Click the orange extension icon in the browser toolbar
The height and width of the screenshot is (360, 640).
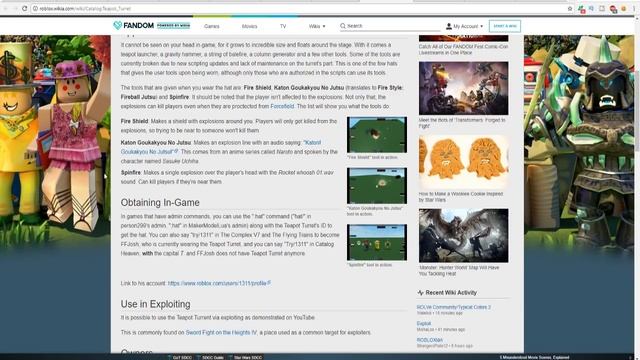(x=624, y=8)
